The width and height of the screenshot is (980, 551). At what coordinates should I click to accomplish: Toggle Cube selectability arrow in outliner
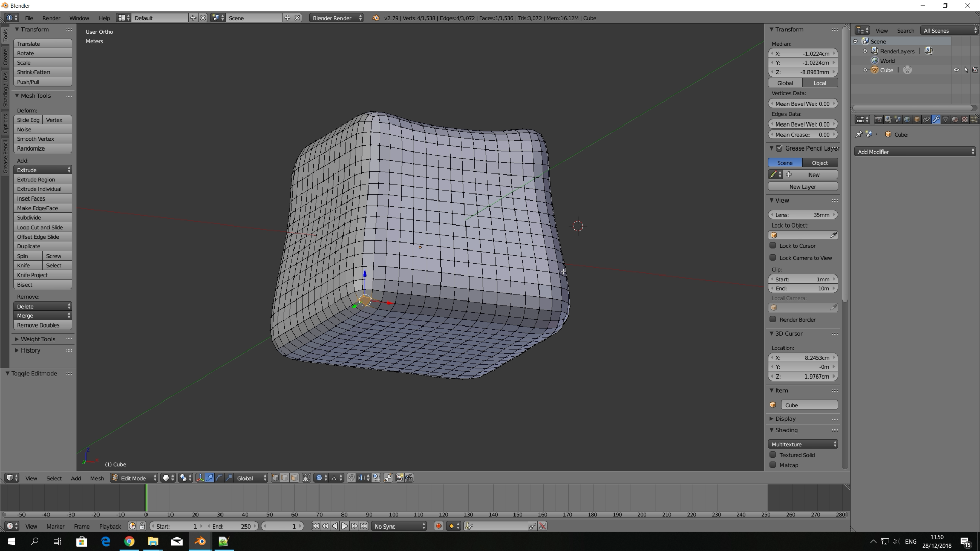click(966, 70)
